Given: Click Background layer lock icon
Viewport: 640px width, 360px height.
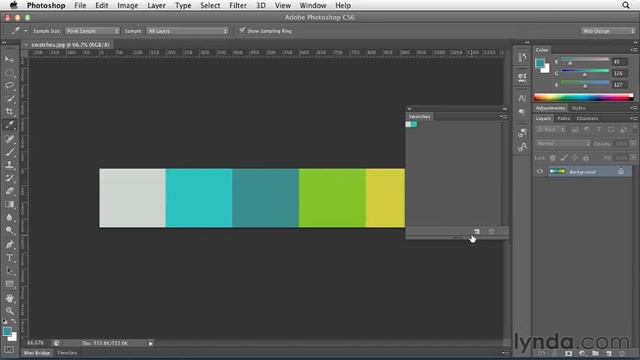Looking at the screenshot, I should click(620, 172).
